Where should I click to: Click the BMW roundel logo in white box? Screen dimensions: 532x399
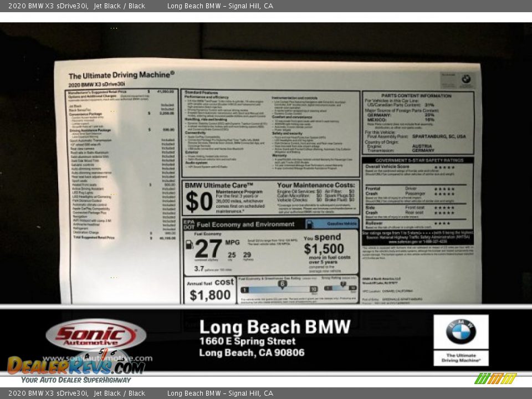coord(461,331)
